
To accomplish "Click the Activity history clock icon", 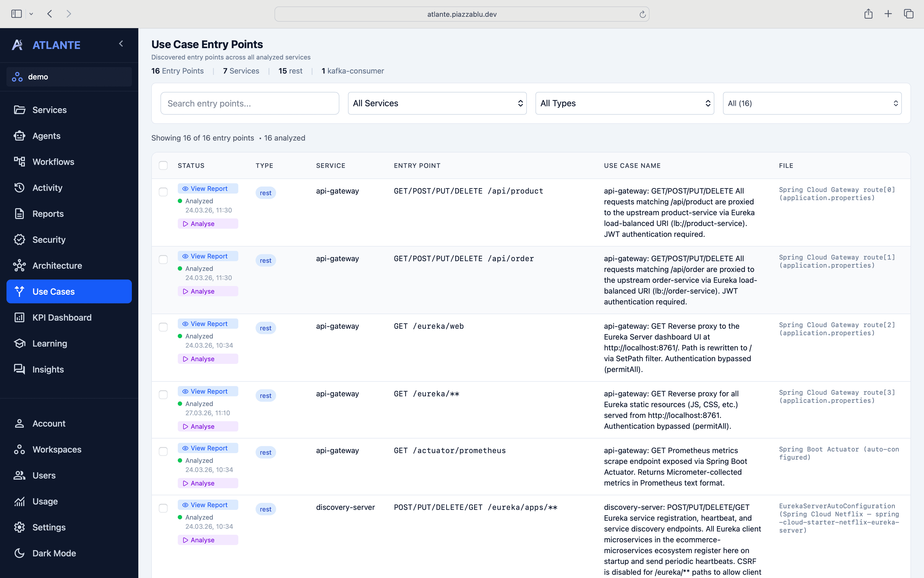I will (x=19, y=188).
